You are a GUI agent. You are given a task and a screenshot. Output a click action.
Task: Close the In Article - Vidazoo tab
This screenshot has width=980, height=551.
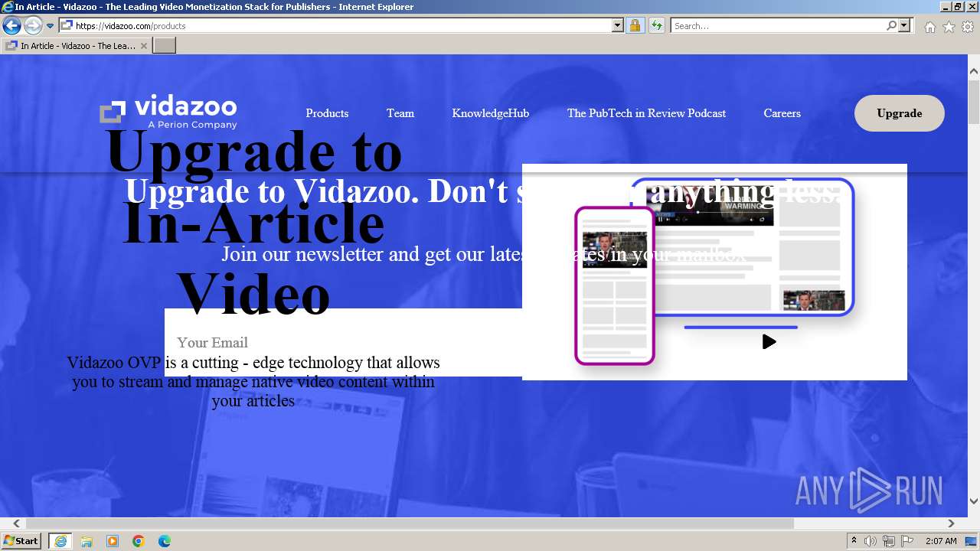pos(143,46)
